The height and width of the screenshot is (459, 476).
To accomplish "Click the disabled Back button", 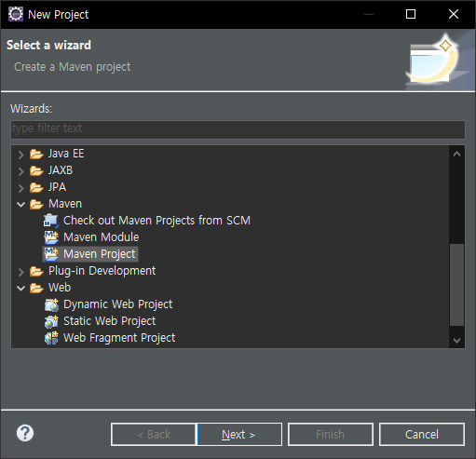I will pos(154,434).
